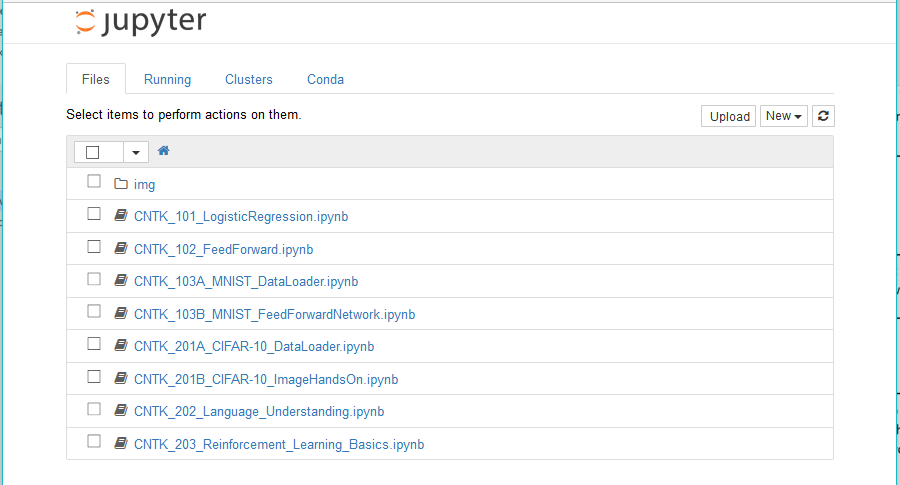The image size is (900, 485).
Task: Open CNTK_203_Reinforcement_Learning_Basics.ipynb notebook
Action: click(x=279, y=444)
